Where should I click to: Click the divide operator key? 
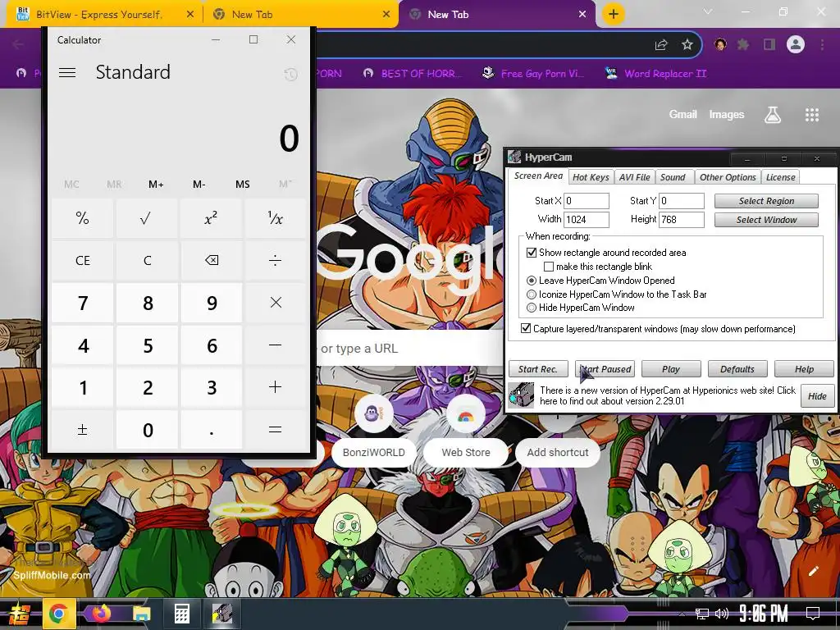coord(276,260)
